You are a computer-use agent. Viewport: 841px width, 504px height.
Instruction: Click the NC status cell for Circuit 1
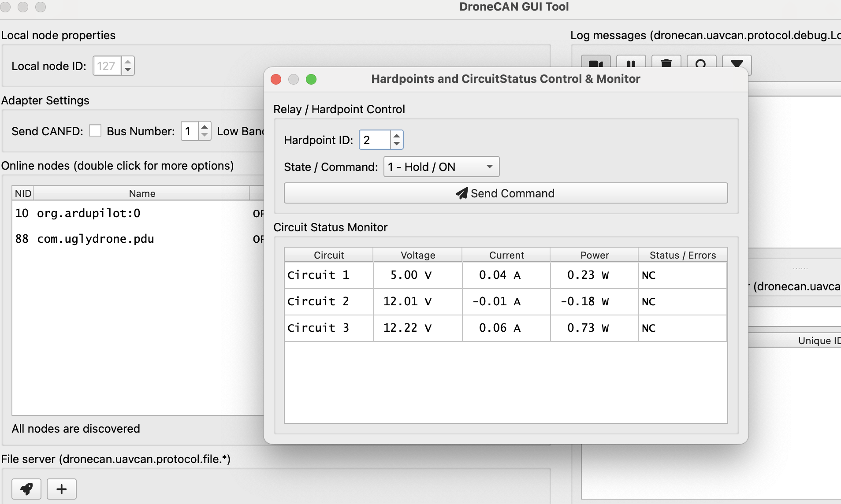pos(683,275)
